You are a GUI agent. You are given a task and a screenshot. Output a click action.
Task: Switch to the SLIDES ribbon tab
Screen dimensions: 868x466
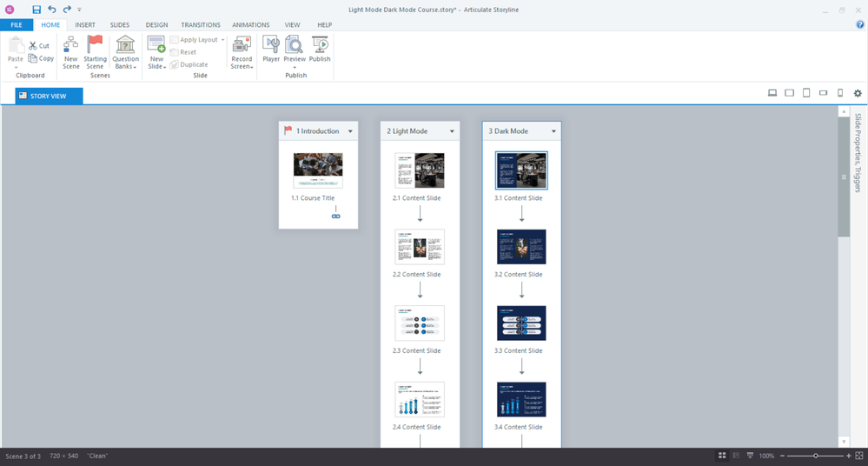[120, 25]
